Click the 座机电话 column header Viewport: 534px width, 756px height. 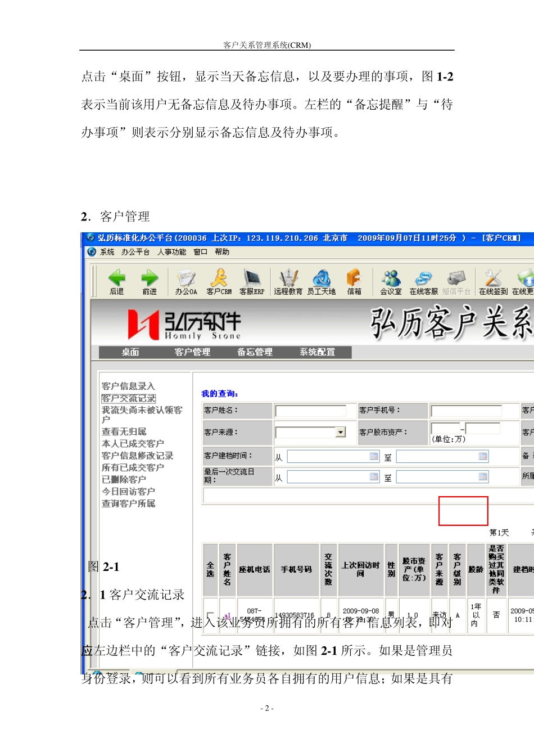pos(255,570)
